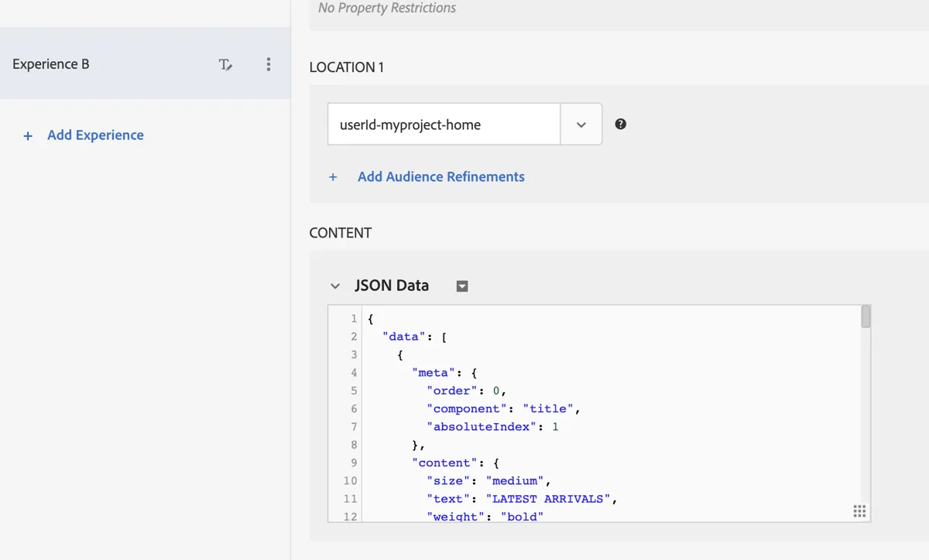Click the "title" value in JSON

tap(548, 408)
